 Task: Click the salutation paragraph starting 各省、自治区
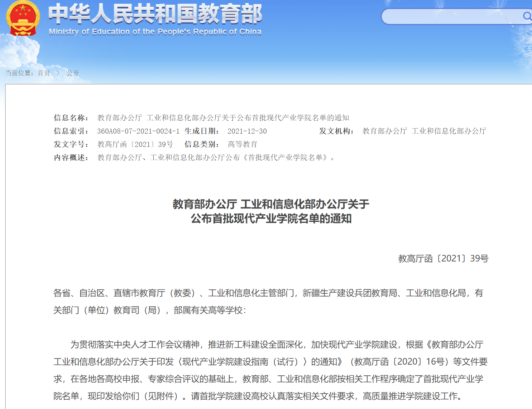268,302
